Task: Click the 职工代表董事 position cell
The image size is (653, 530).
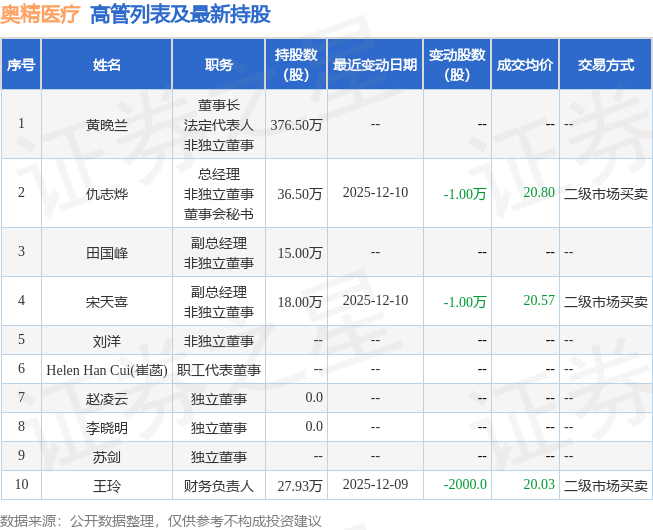Action: pos(219,370)
